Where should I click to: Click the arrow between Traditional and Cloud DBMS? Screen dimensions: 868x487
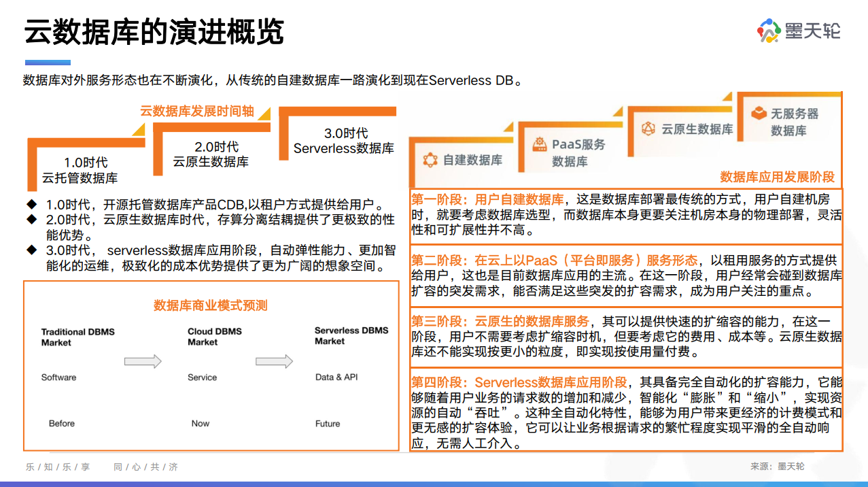143,361
